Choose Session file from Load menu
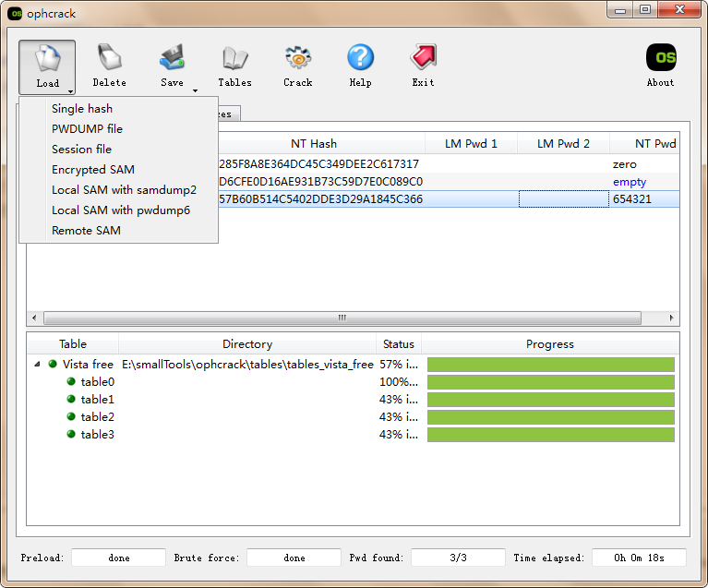 [119, 149]
